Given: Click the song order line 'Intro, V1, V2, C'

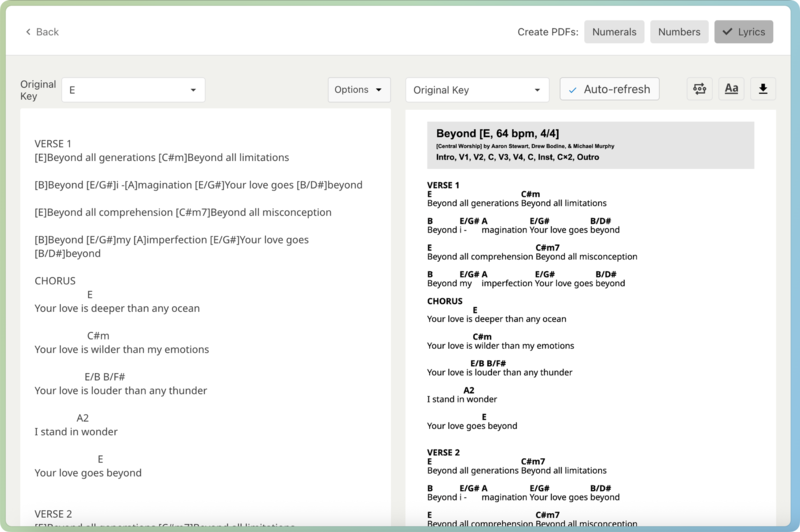Looking at the screenshot, I should pos(517,157).
